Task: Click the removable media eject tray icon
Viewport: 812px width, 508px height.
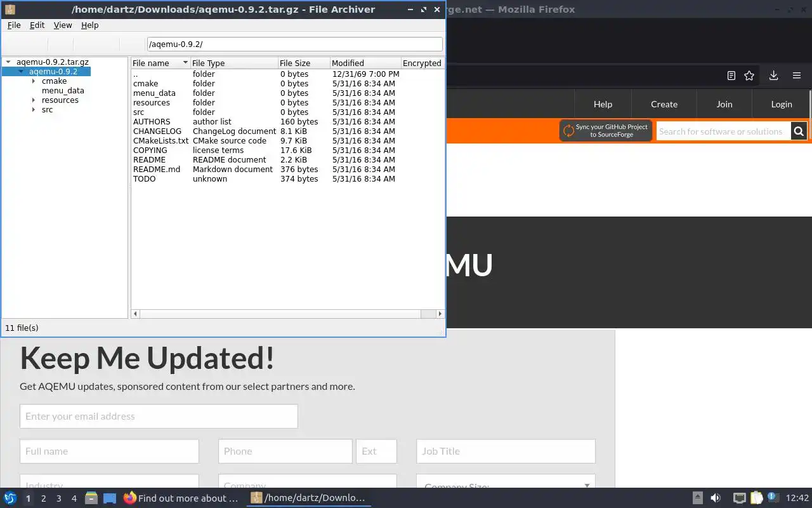Action: 697,498
